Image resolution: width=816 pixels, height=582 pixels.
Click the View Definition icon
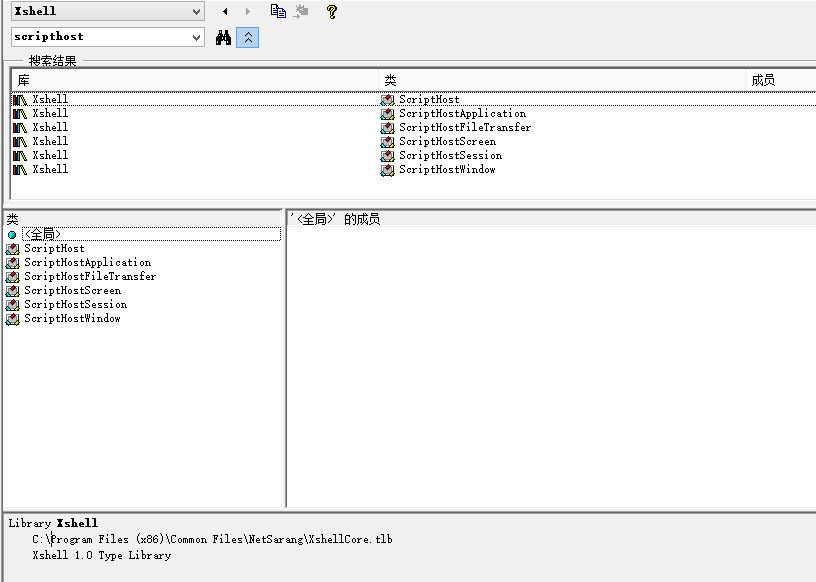301,11
